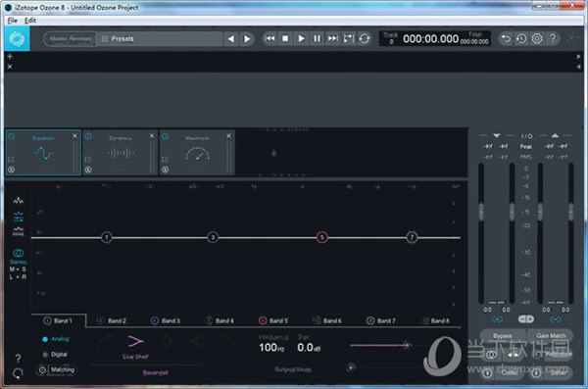Rewind to the start of track

pyautogui.click(x=269, y=38)
